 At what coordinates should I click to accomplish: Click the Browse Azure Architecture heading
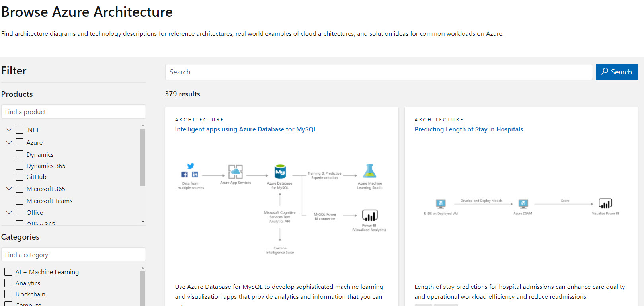(87, 12)
